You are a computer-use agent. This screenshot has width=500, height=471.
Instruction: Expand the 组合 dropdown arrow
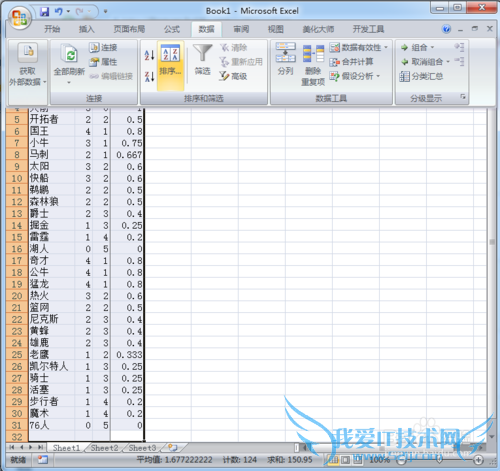(432, 47)
